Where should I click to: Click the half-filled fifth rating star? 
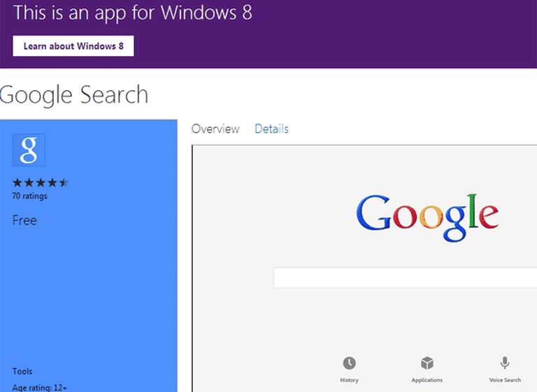pyautogui.click(x=64, y=183)
